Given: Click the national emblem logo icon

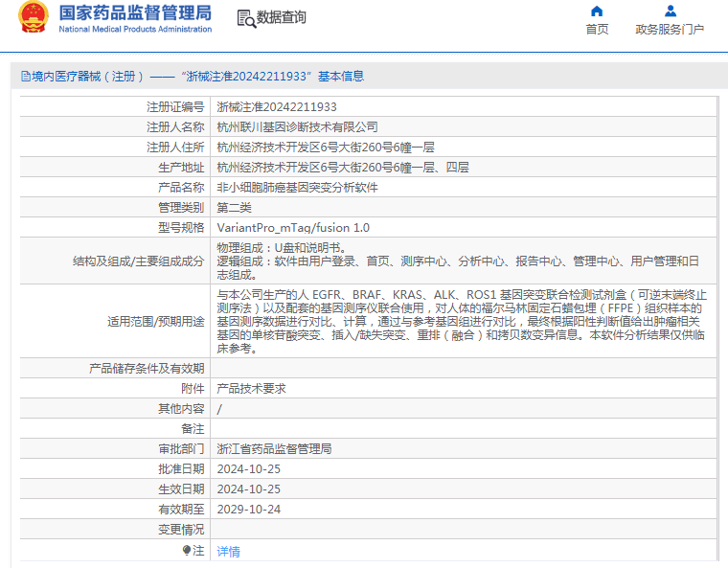Looking at the screenshot, I should [34, 17].
